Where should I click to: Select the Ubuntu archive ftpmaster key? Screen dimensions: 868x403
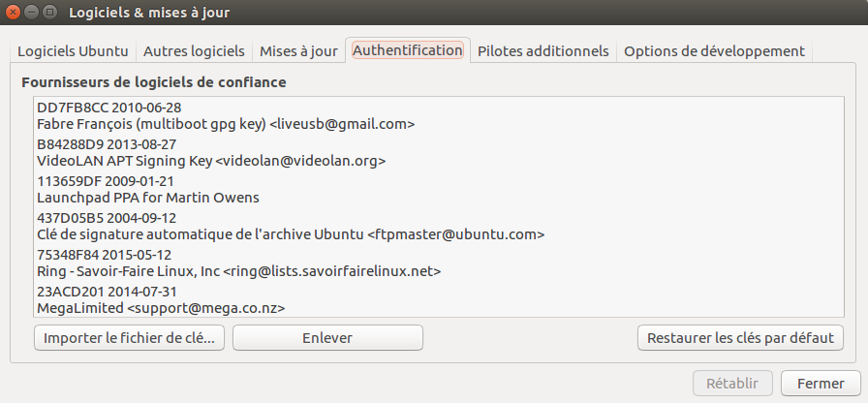point(291,226)
